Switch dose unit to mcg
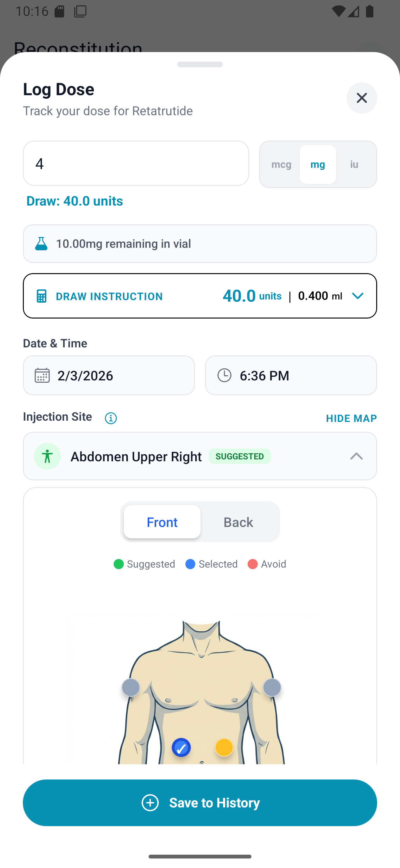This screenshot has height=868, width=400. [x=281, y=164]
